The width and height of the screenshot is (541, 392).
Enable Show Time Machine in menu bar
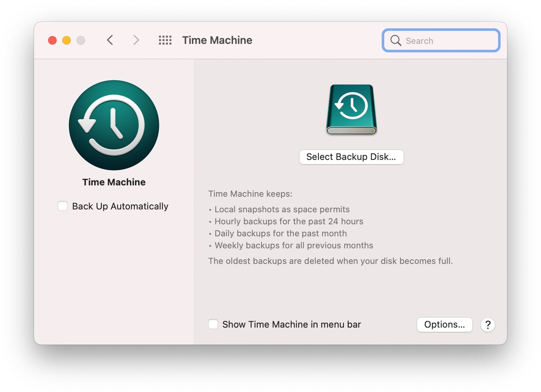click(x=213, y=324)
